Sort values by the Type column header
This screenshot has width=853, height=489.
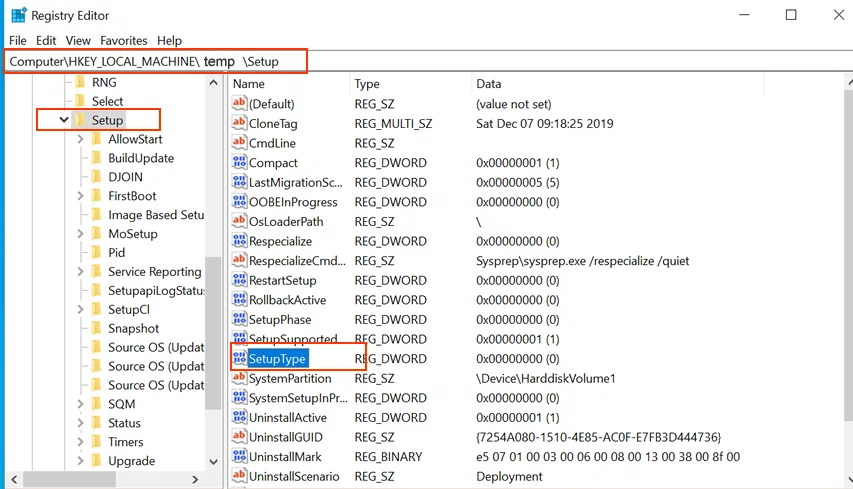coord(411,84)
